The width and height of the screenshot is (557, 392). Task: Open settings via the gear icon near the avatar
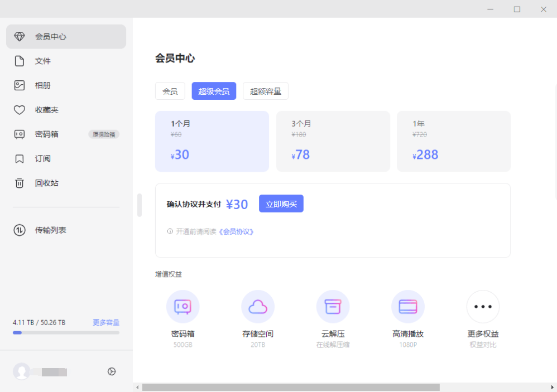click(x=112, y=371)
